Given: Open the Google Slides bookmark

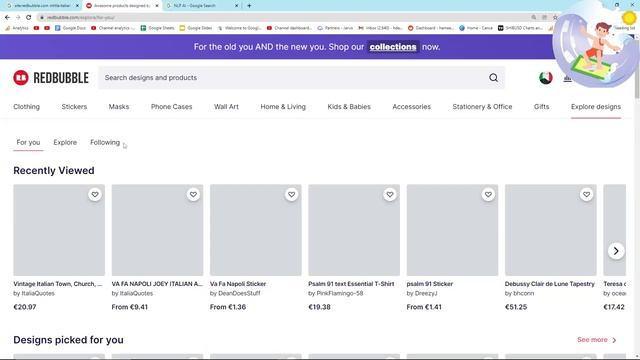Looking at the screenshot, I should click(x=196, y=28).
